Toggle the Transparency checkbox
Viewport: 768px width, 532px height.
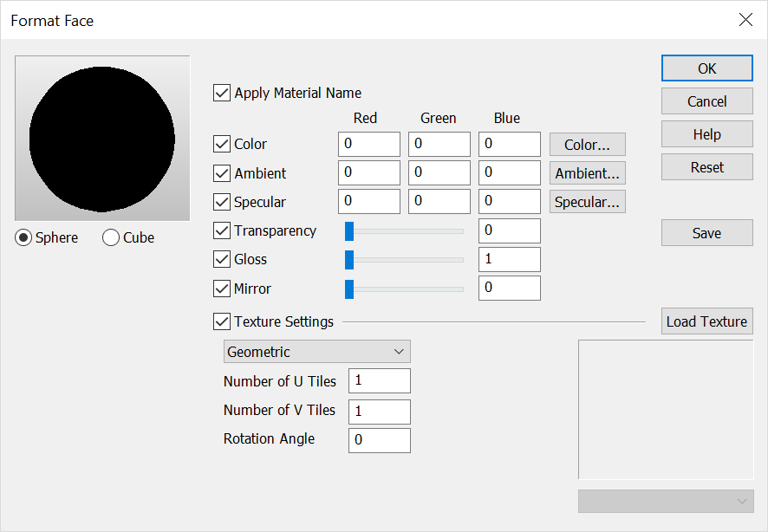[x=222, y=230]
